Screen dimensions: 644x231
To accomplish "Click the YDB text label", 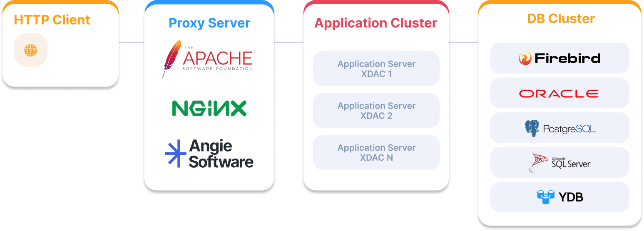I will click(571, 197).
